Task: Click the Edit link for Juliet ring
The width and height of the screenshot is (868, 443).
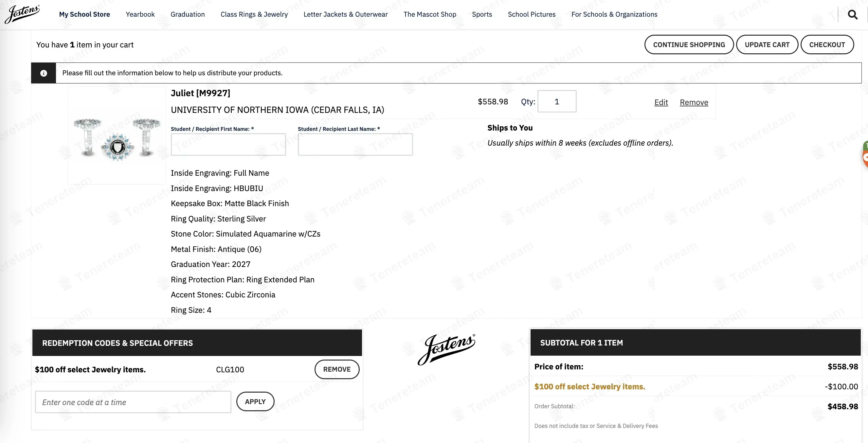Action: [661, 102]
